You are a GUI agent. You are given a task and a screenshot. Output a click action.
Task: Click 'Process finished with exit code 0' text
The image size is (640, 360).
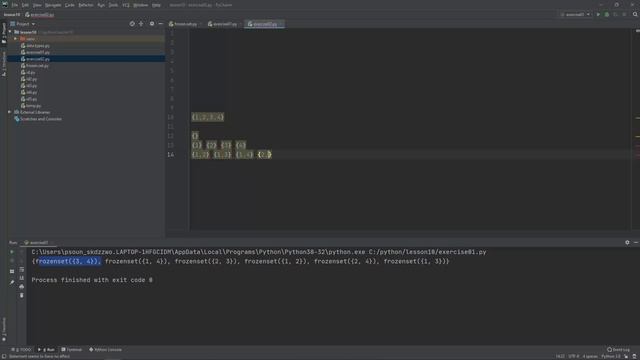pos(92,280)
